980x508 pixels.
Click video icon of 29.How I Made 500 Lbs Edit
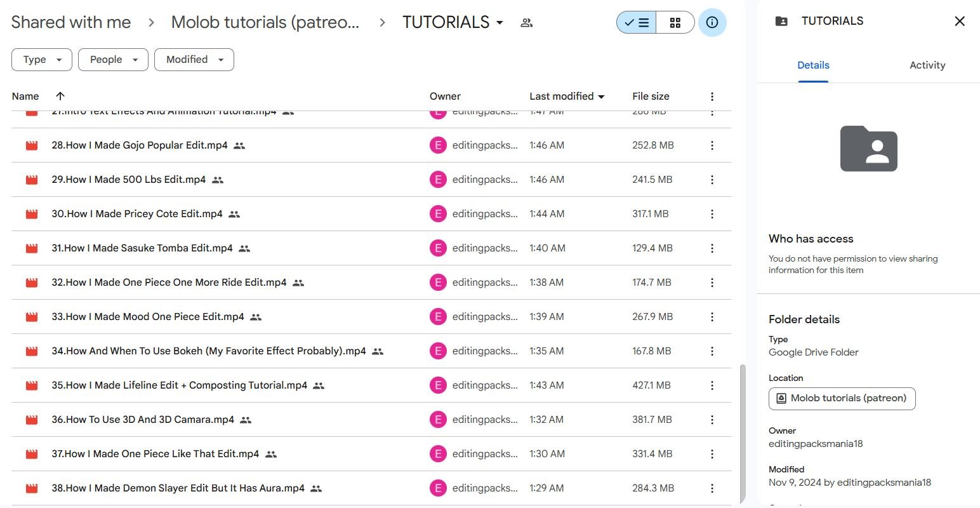32,180
